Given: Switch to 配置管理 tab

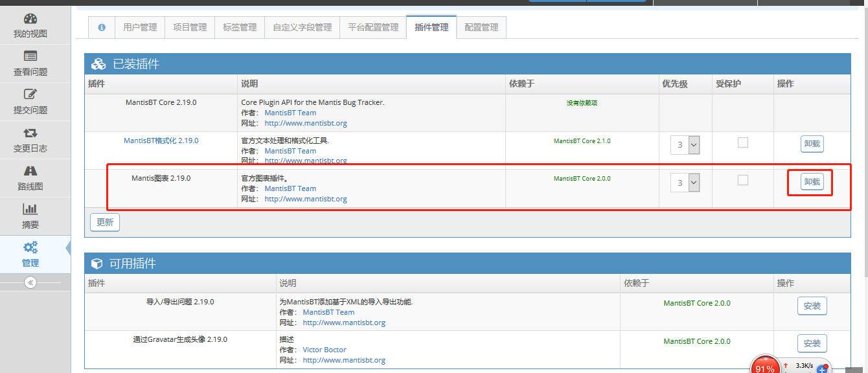Looking at the screenshot, I should click(x=481, y=27).
